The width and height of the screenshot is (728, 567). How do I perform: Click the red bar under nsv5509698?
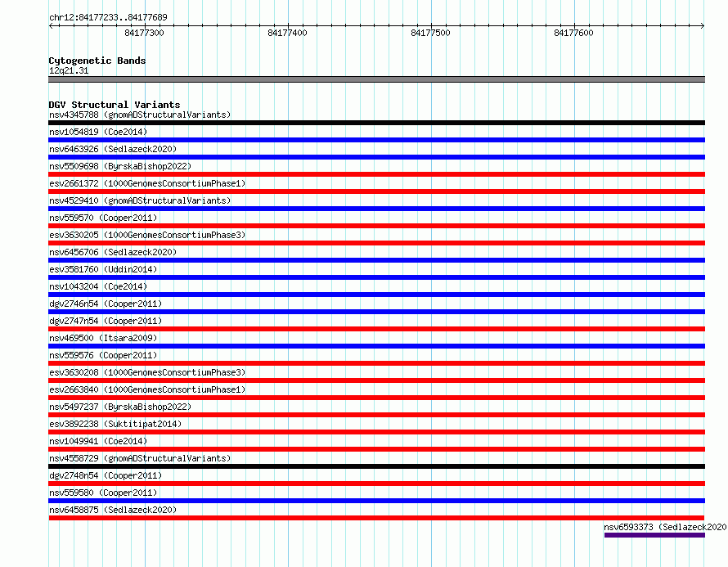pos(376,174)
